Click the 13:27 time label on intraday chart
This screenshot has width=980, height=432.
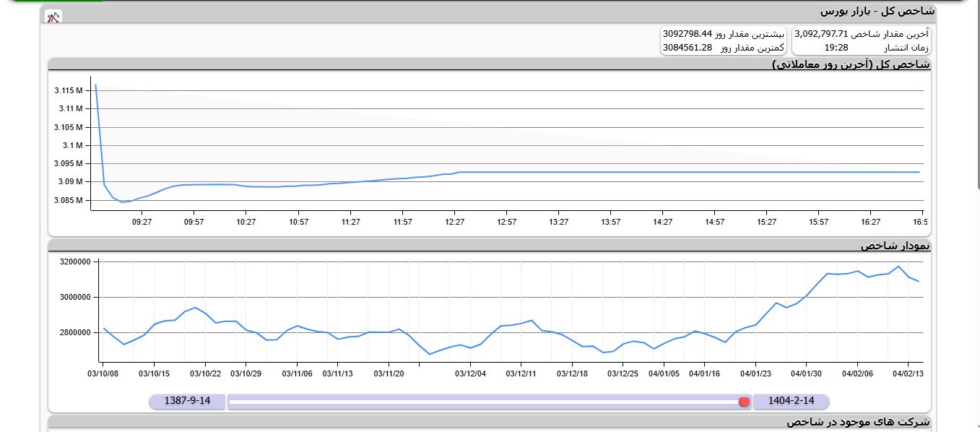(559, 222)
